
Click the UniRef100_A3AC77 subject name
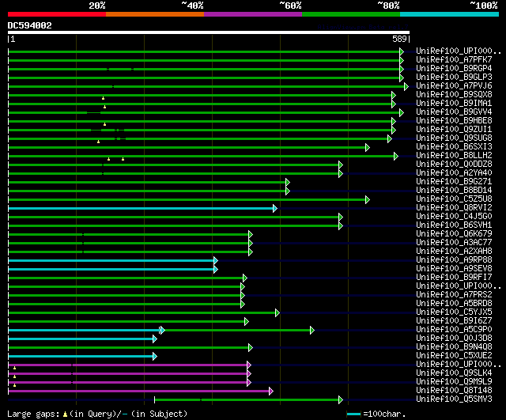click(x=454, y=243)
